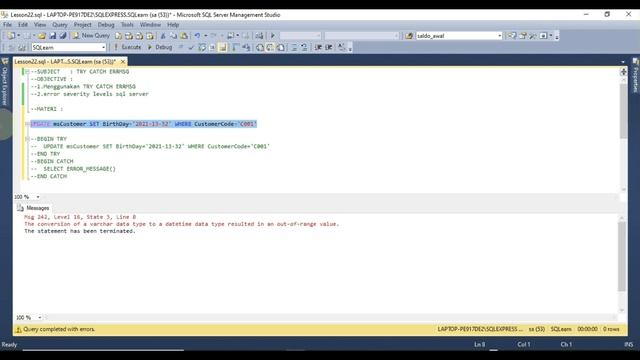Click the Analysis Services MDX Query icon
This screenshot has width=640, height=360.
(x=129, y=36)
